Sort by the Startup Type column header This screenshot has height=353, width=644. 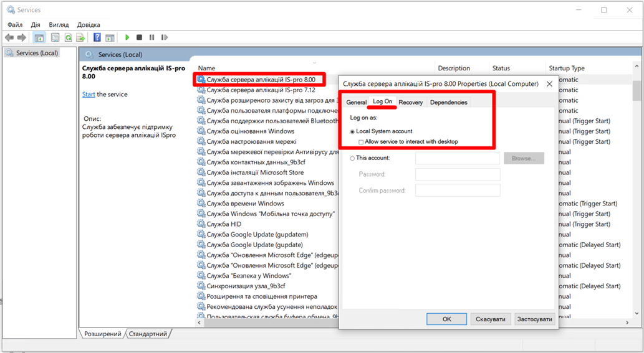point(567,68)
